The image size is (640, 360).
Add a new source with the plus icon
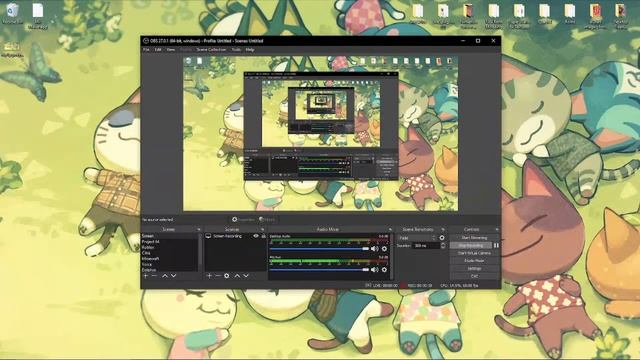tap(209, 276)
